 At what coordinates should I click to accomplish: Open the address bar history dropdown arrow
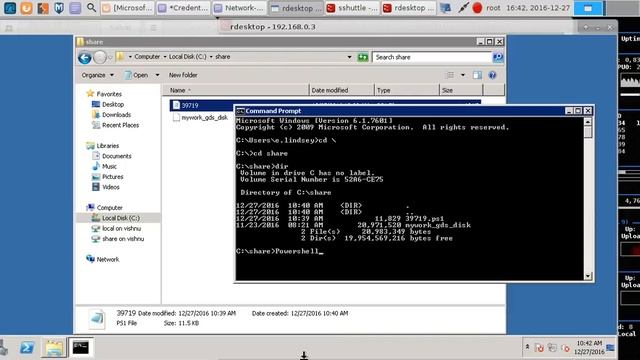(349, 57)
